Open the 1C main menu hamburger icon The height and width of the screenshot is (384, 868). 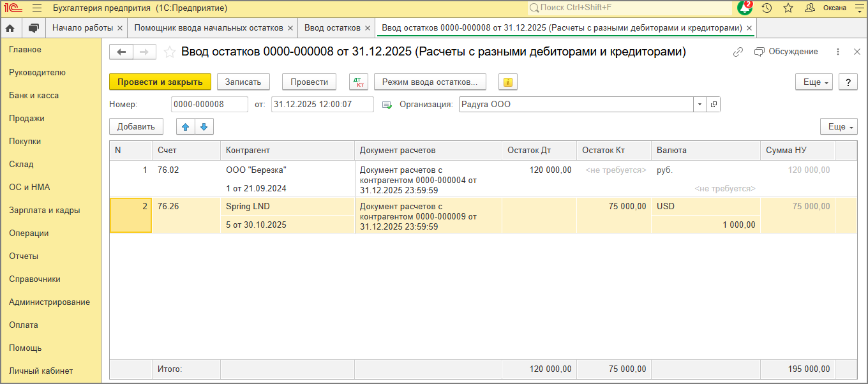click(x=36, y=8)
